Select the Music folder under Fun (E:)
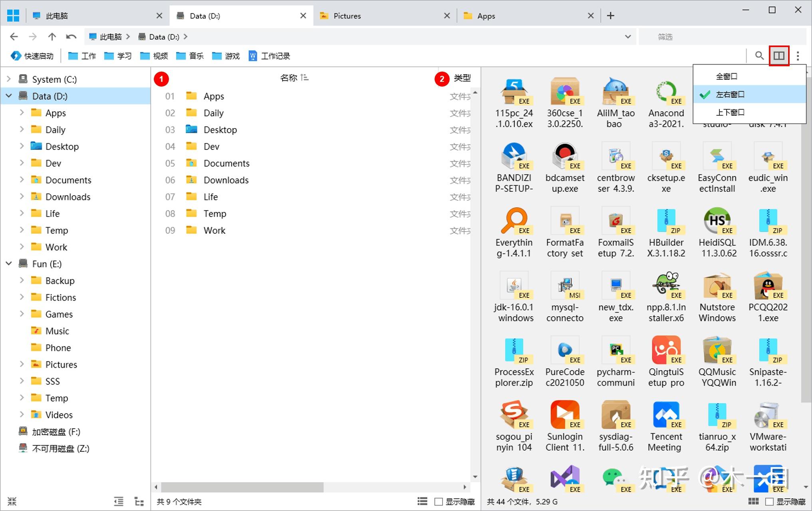The height and width of the screenshot is (511, 812). point(57,331)
